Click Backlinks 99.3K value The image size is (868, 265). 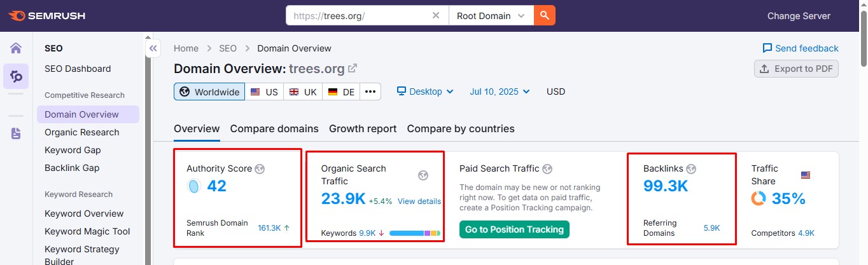point(666,186)
